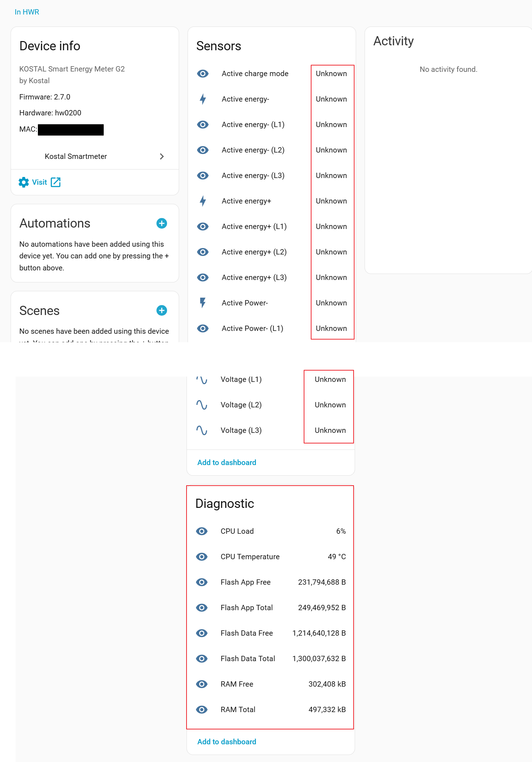Click the flash icon beside Active Power-
This screenshot has width=532, height=762.
[x=203, y=303]
